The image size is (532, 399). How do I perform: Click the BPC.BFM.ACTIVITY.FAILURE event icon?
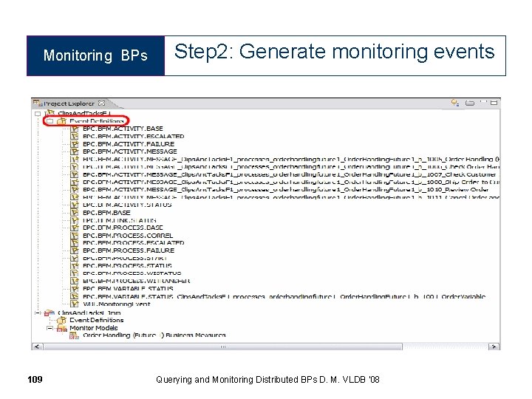tap(75, 144)
